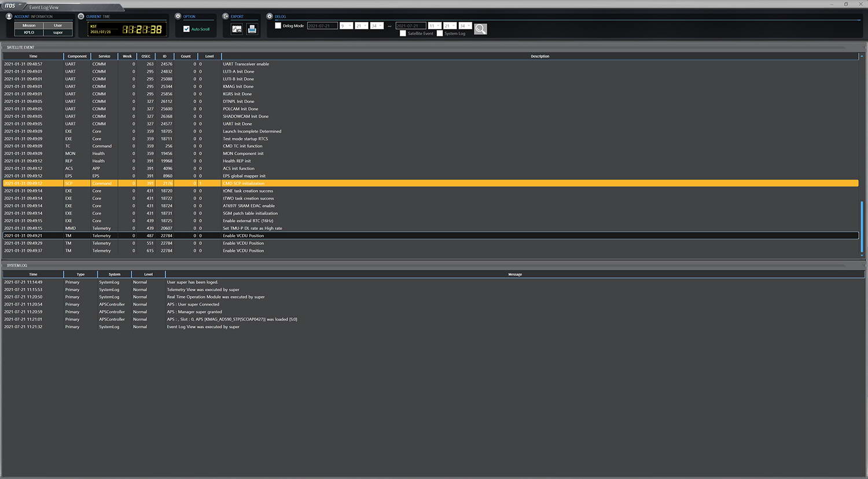Disable the Auto Scroll checkbox
This screenshot has width=868, height=479.
[186, 29]
